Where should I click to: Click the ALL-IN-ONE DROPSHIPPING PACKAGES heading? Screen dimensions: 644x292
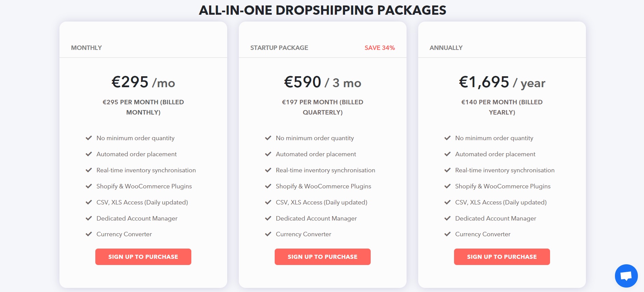(x=322, y=10)
